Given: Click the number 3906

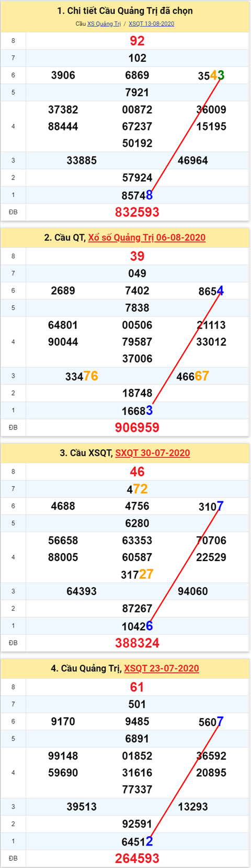Looking at the screenshot, I should (x=63, y=75).
